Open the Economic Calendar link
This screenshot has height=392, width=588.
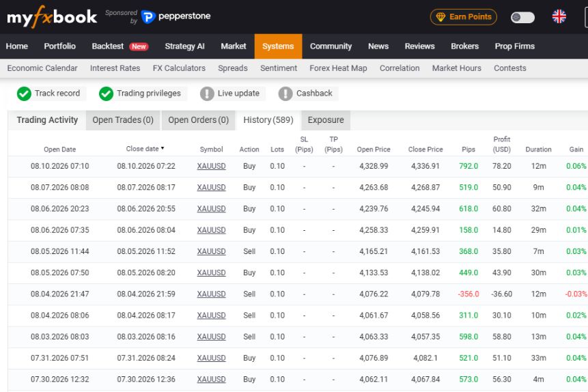coord(42,68)
